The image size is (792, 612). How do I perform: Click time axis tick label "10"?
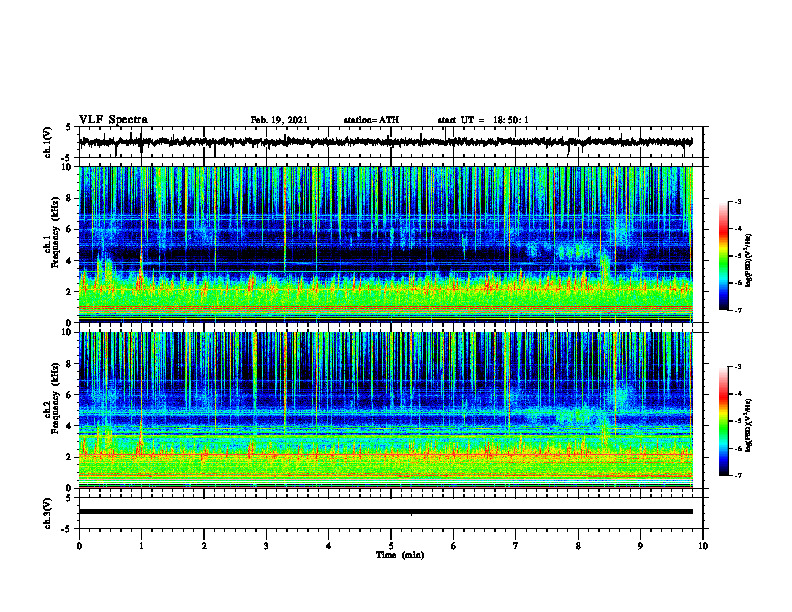click(703, 546)
